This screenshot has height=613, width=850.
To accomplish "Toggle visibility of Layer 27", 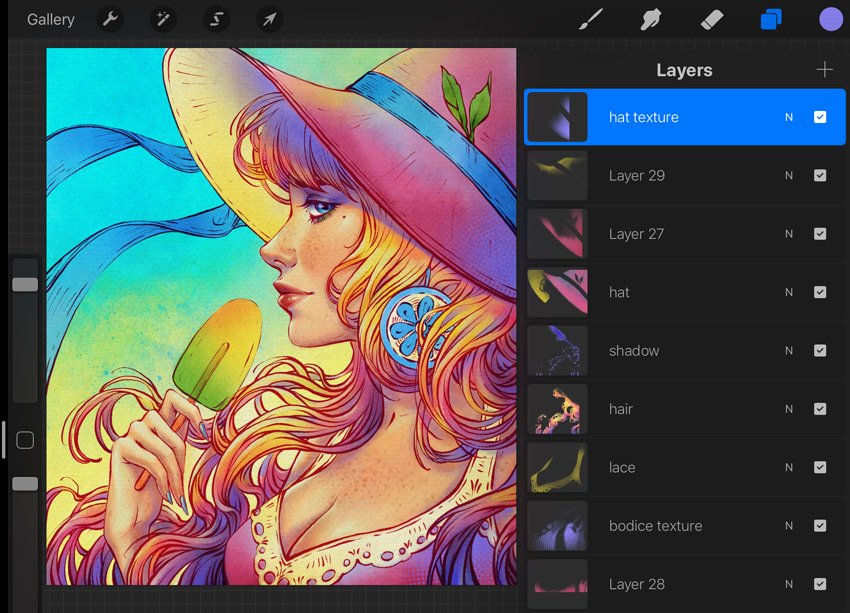I will click(820, 234).
